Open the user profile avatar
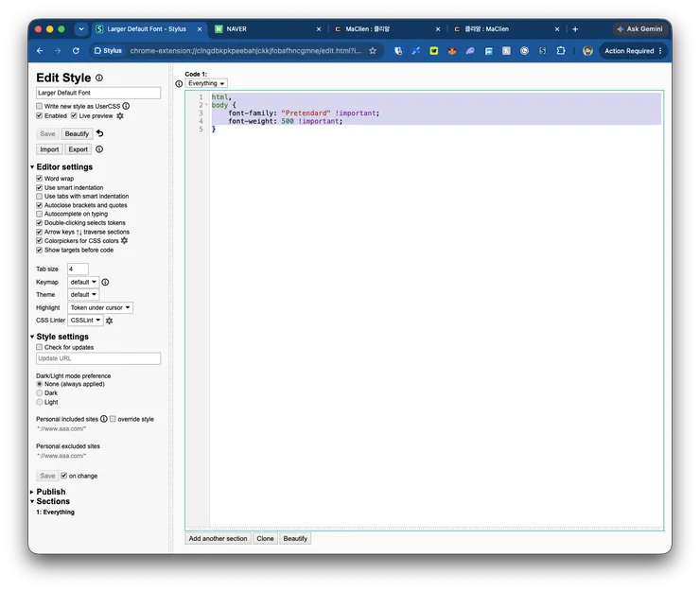 coord(588,51)
